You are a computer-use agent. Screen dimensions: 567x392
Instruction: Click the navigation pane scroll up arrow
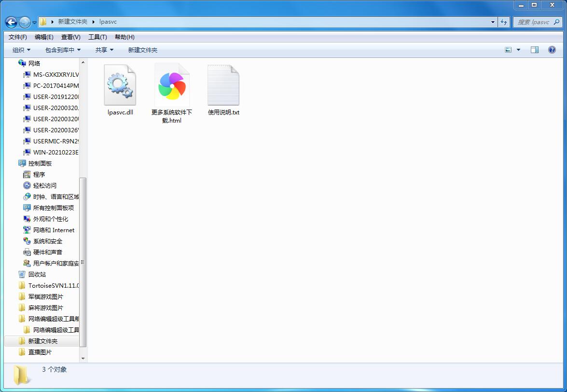[x=83, y=63]
